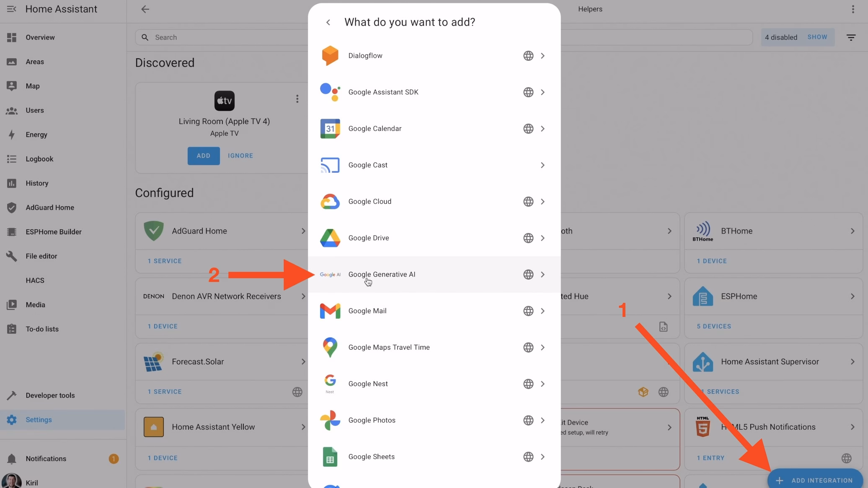Viewport: 868px width, 488px height.
Task: Open Kiril user profile avatar
Action: (12, 481)
